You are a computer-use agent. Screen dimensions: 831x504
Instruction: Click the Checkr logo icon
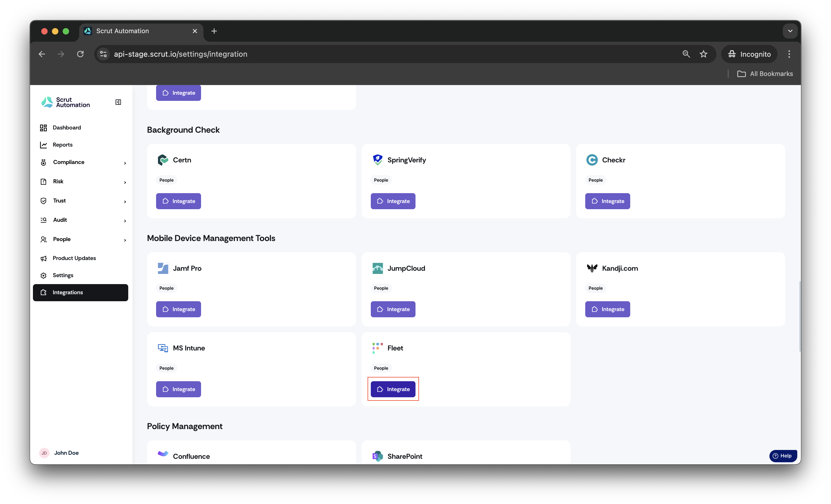(592, 160)
